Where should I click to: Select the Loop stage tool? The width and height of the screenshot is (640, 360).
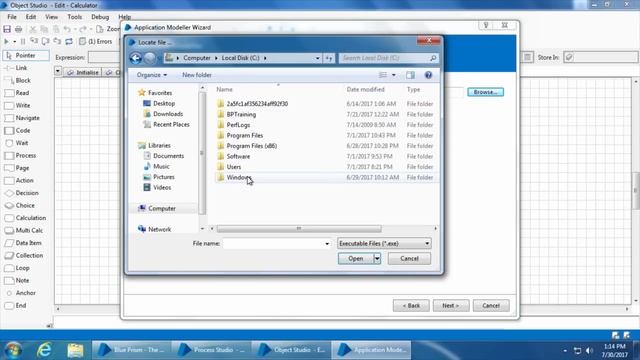point(17,268)
